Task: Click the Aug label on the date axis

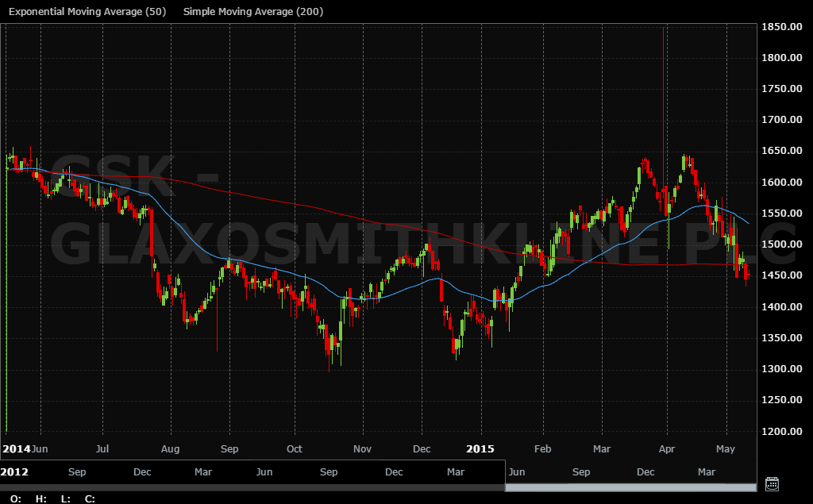Action: click(171, 448)
